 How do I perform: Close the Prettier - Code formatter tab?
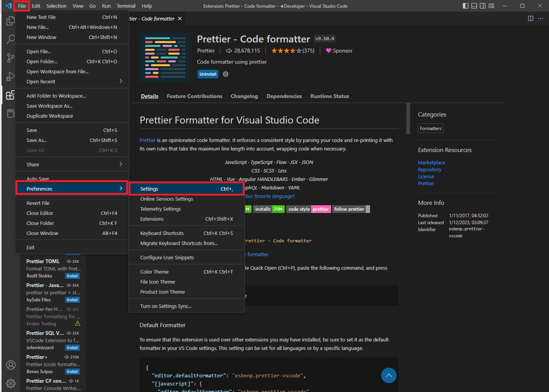click(180, 19)
